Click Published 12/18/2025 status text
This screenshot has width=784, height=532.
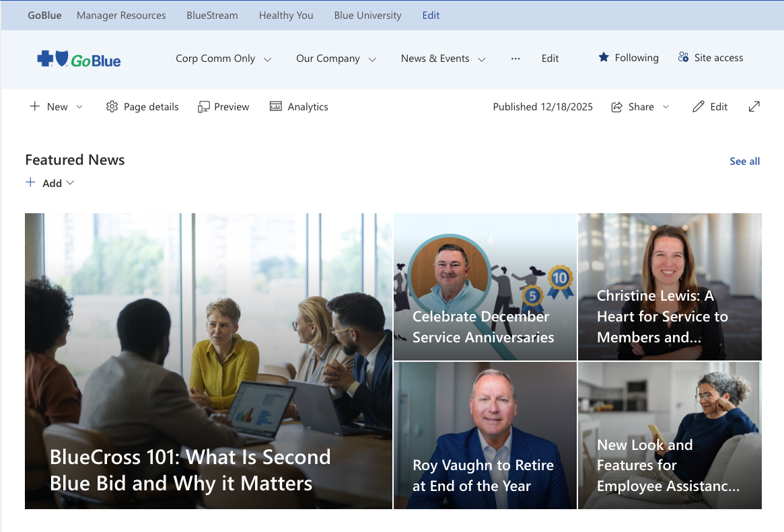(542, 107)
